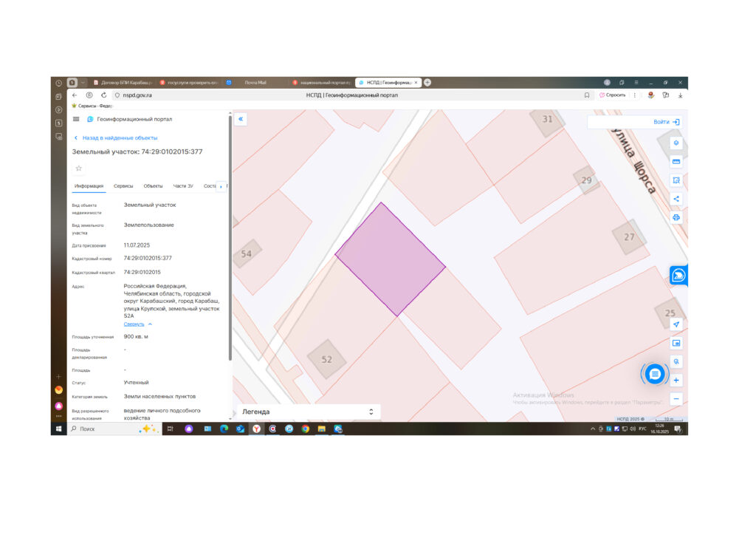Zoom in on the map with plus

[x=676, y=380]
